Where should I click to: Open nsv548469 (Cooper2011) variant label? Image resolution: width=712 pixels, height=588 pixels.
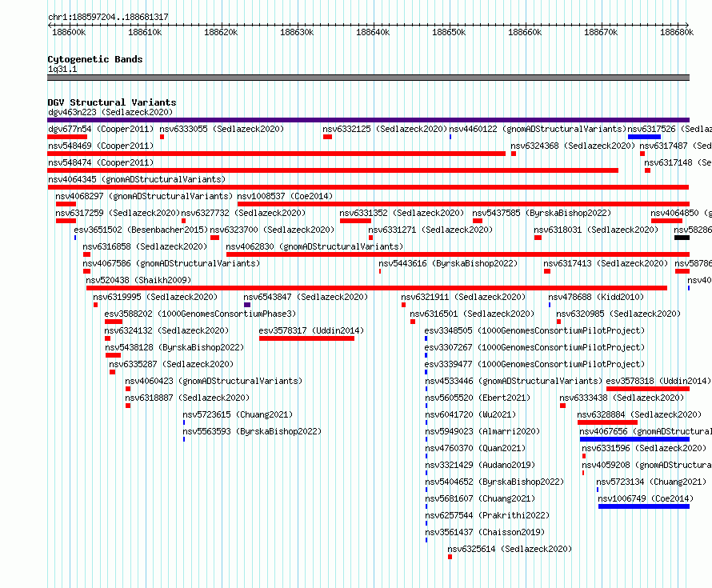click(x=101, y=146)
